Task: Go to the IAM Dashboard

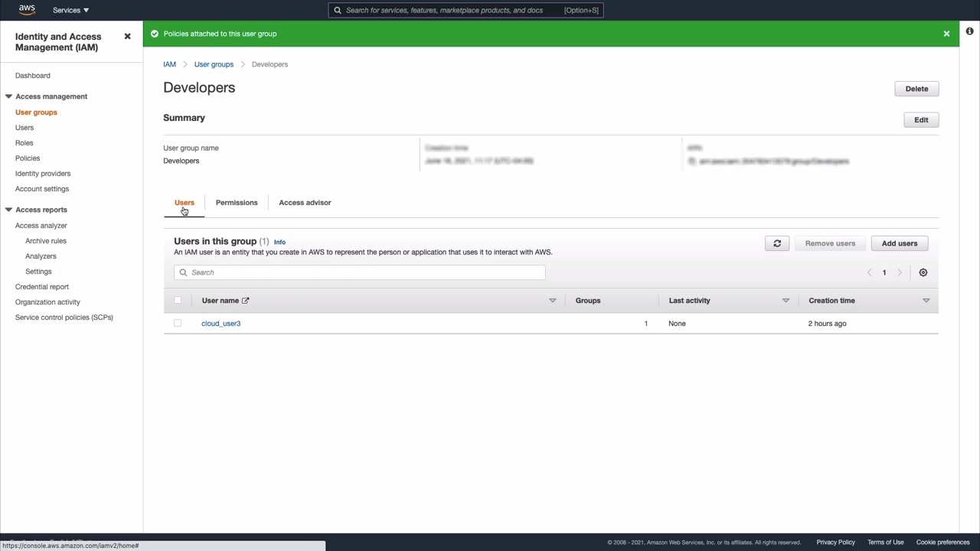Action: (x=33, y=76)
